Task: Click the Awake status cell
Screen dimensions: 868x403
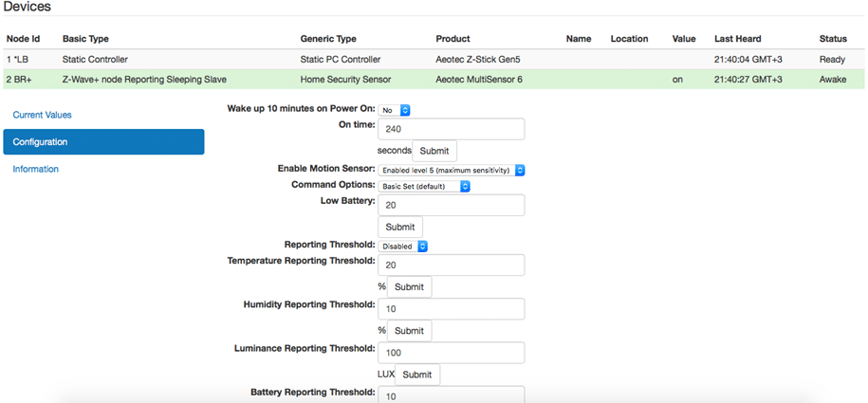Action: pyautogui.click(x=833, y=79)
